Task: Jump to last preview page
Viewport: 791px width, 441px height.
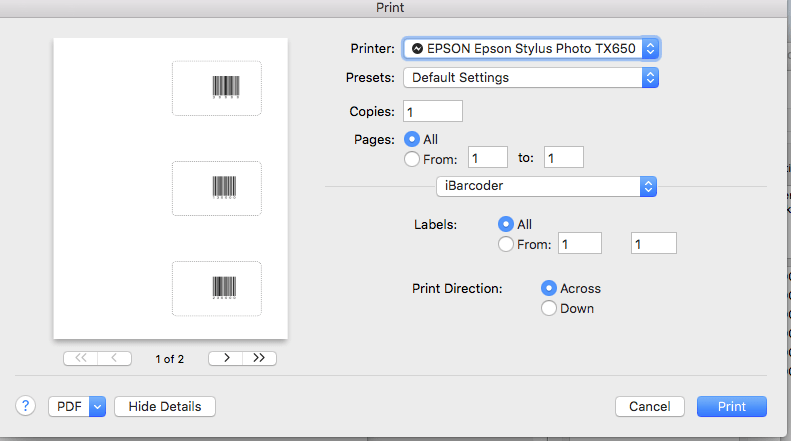Action: click(x=259, y=358)
